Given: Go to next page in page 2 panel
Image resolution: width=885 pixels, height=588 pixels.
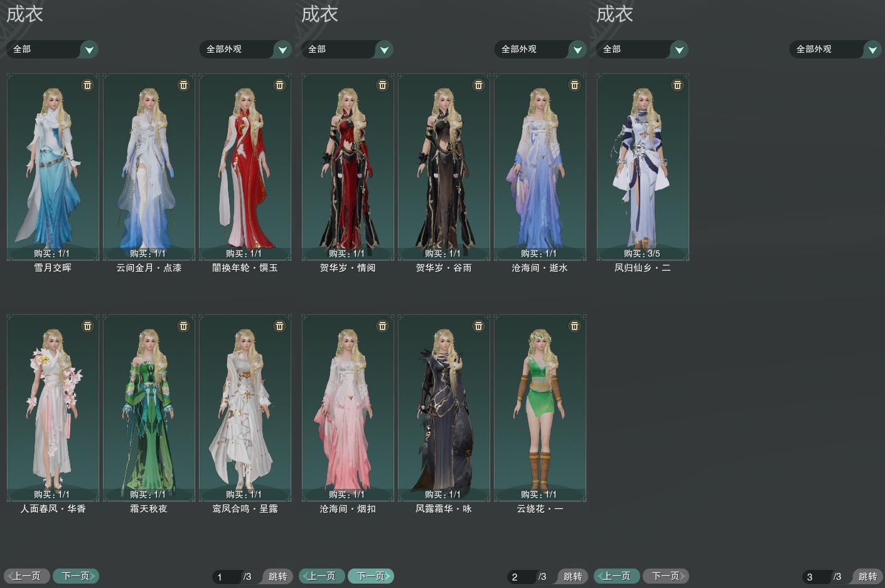Looking at the screenshot, I should coord(371,576).
